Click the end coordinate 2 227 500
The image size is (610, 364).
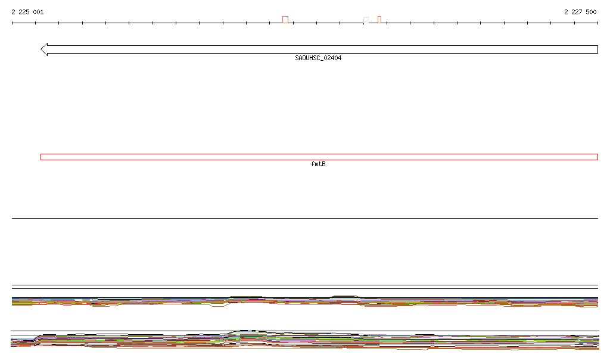pos(580,12)
